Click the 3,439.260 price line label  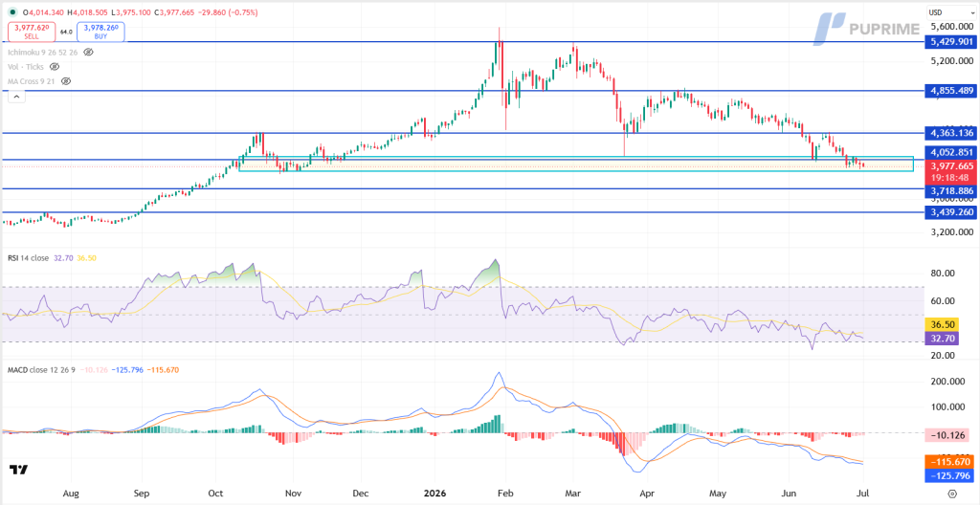pos(950,212)
